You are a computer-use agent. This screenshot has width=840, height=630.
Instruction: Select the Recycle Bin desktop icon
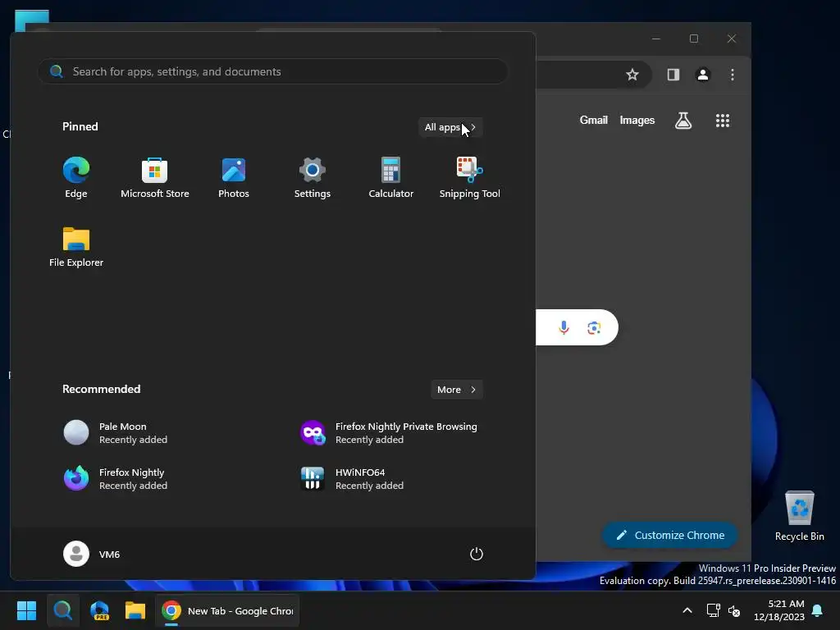[799, 515]
